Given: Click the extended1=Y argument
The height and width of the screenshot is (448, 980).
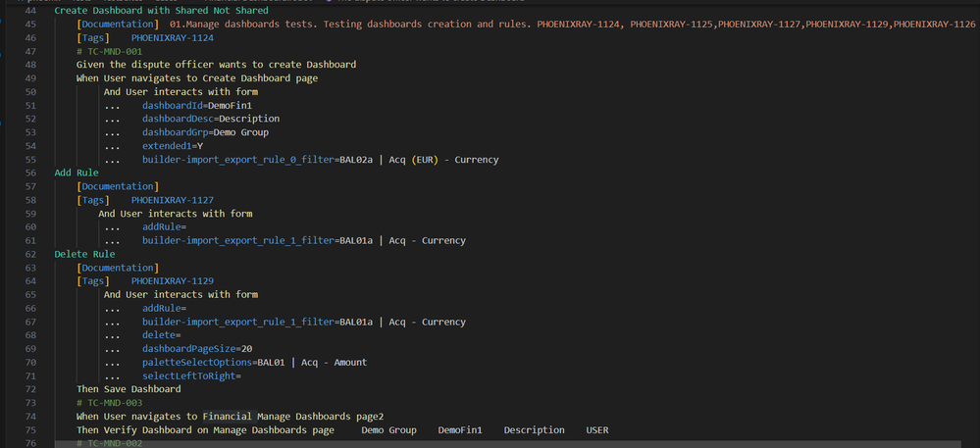Looking at the screenshot, I should [173, 146].
